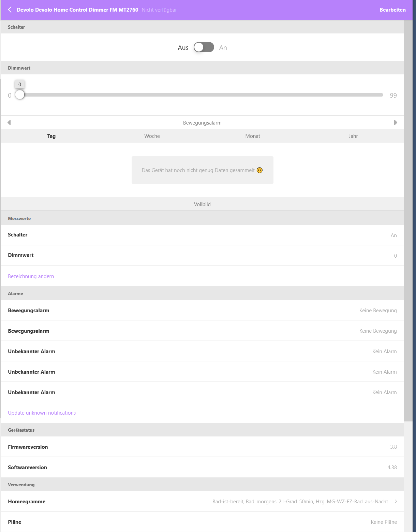Show the Jahr chart tab
The height and width of the screenshot is (532, 416).
click(353, 136)
